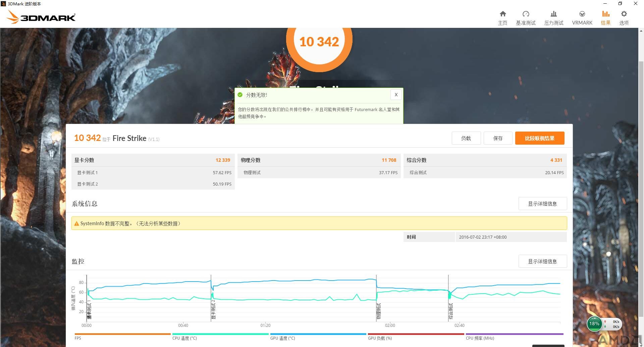Click the SystemInfo 数据不完整 warning banner
Screen dimensions: 644x347
click(319, 223)
